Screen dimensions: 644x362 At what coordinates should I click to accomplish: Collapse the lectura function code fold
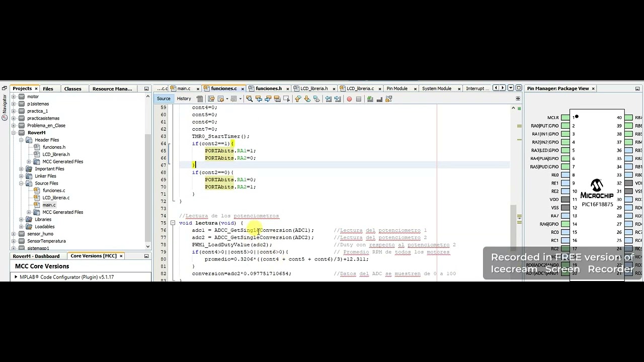click(x=173, y=223)
